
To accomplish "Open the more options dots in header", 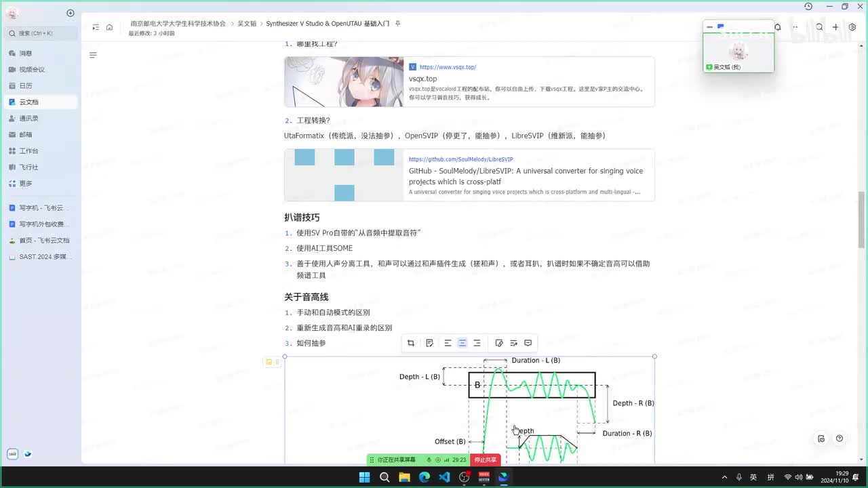I will pyautogui.click(x=795, y=27).
